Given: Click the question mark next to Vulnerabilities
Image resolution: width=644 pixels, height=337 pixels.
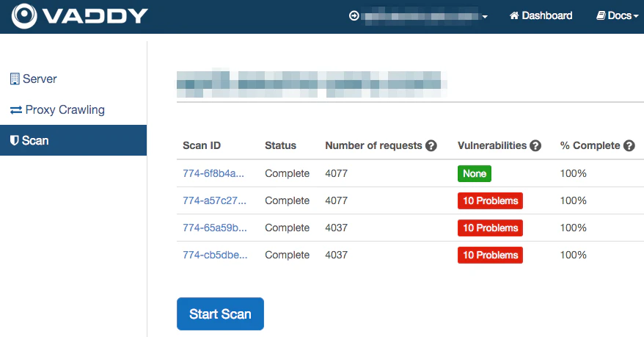Looking at the screenshot, I should click(x=535, y=145).
